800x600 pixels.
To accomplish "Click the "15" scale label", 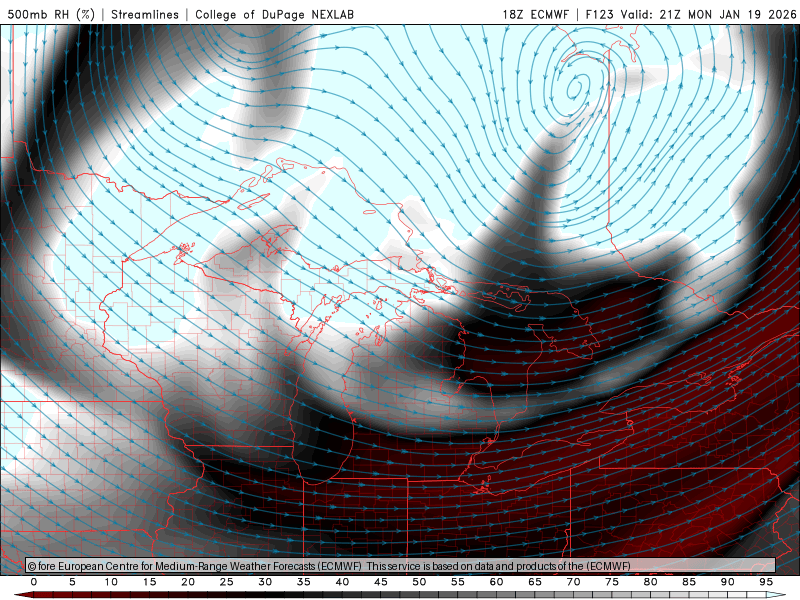I will pos(149,582).
